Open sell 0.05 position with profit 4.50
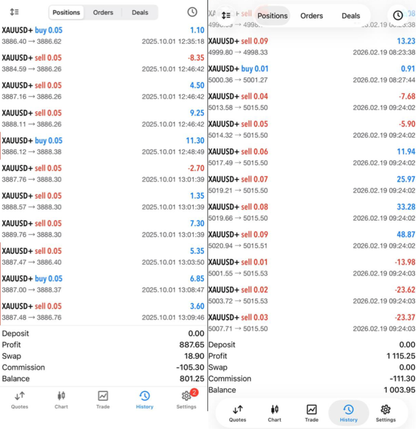This screenshot has width=416, height=429. (x=103, y=91)
